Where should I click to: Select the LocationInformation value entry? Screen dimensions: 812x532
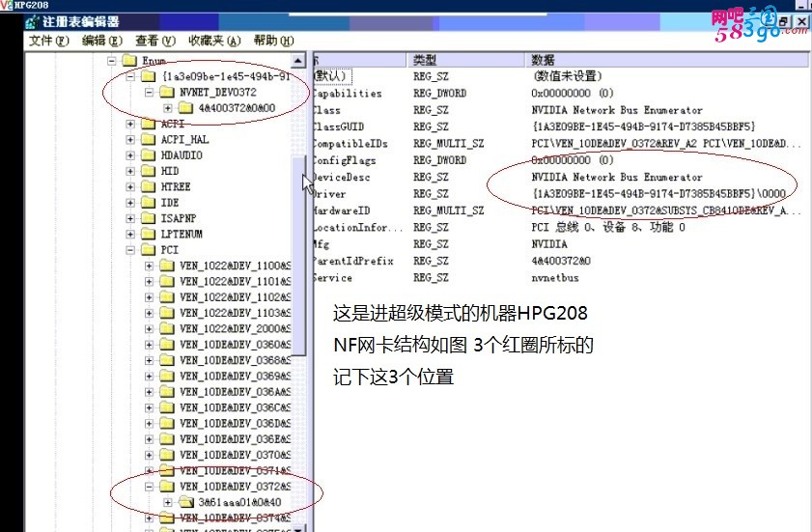358,228
